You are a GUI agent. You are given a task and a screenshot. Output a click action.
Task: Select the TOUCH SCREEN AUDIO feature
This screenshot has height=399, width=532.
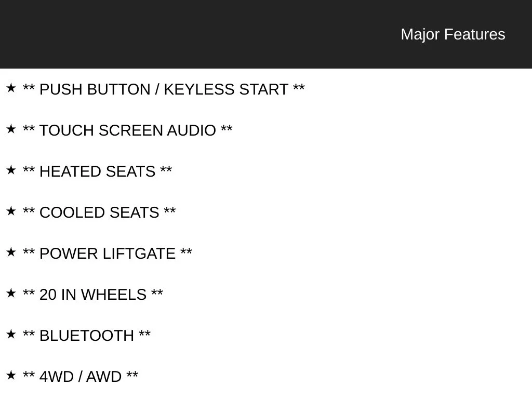tap(128, 130)
